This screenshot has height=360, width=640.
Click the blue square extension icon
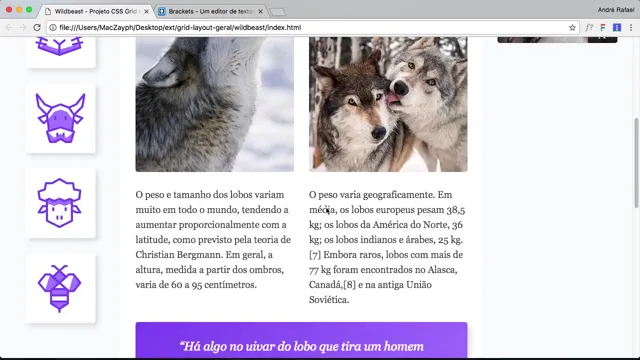pos(617,27)
